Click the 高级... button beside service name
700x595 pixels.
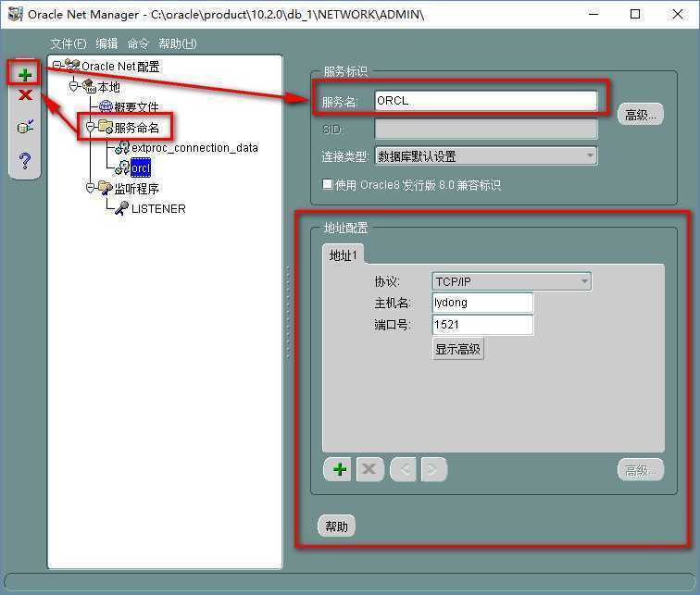[641, 115]
